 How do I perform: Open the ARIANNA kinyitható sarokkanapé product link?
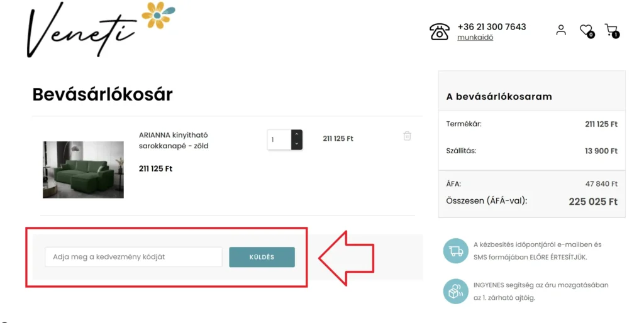pyautogui.click(x=173, y=140)
